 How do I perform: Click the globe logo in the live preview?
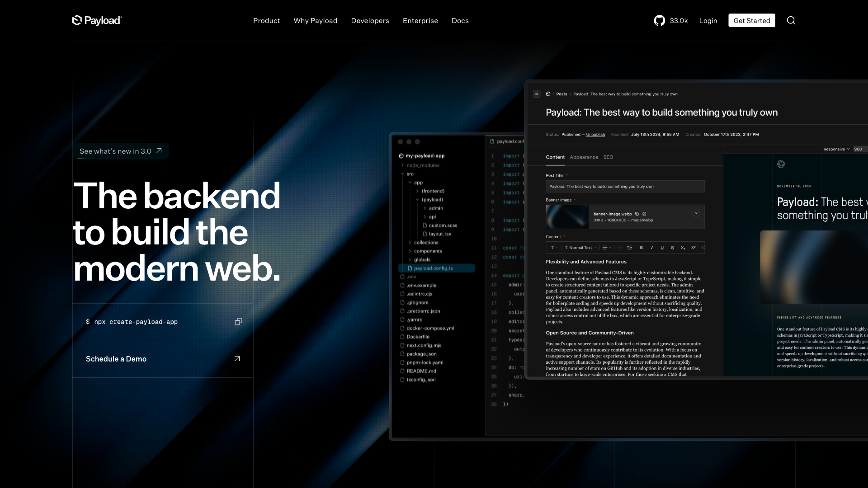pyautogui.click(x=781, y=164)
